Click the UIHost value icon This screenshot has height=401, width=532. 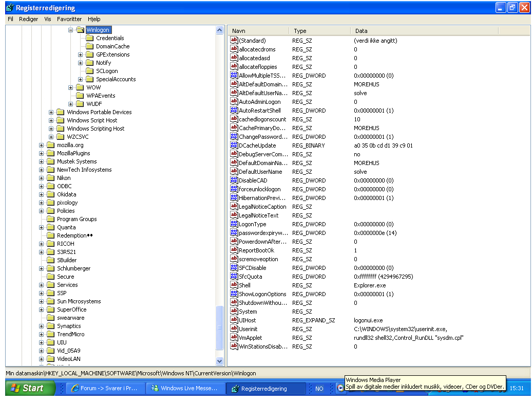pos(234,320)
